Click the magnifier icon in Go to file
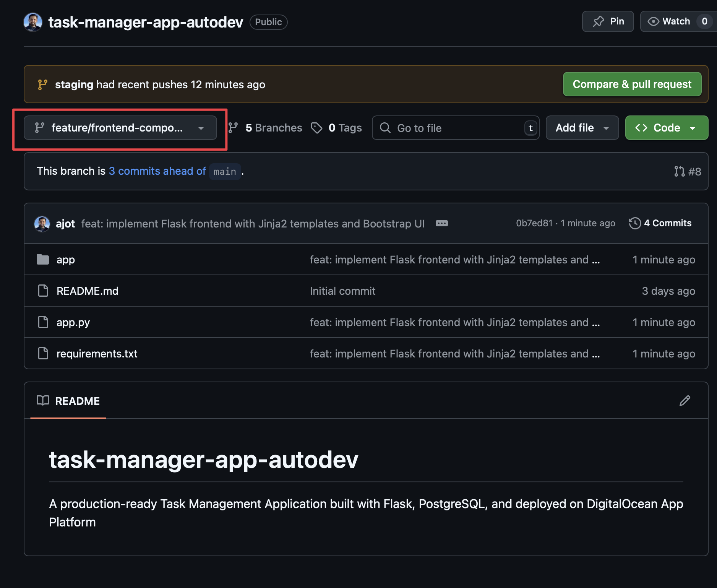Screen dimensions: 717x588 385,128
